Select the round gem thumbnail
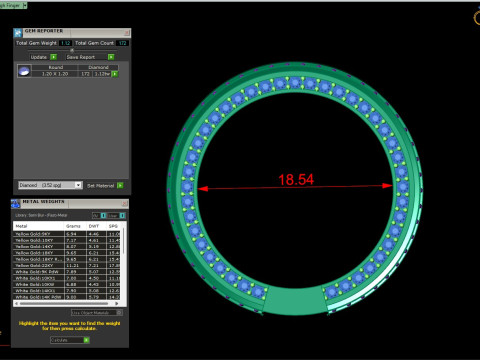This screenshot has width=480, height=360. [x=24, y=71]
